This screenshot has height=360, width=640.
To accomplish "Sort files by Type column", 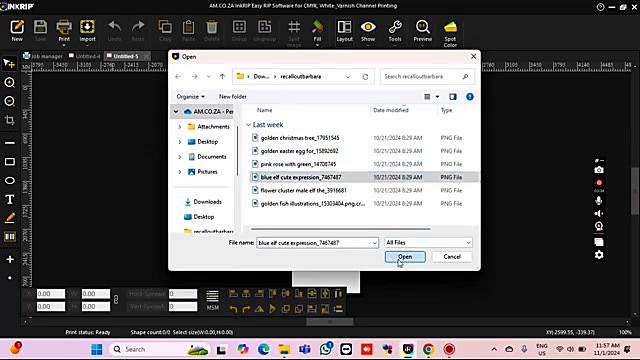I will click(447, 110).
